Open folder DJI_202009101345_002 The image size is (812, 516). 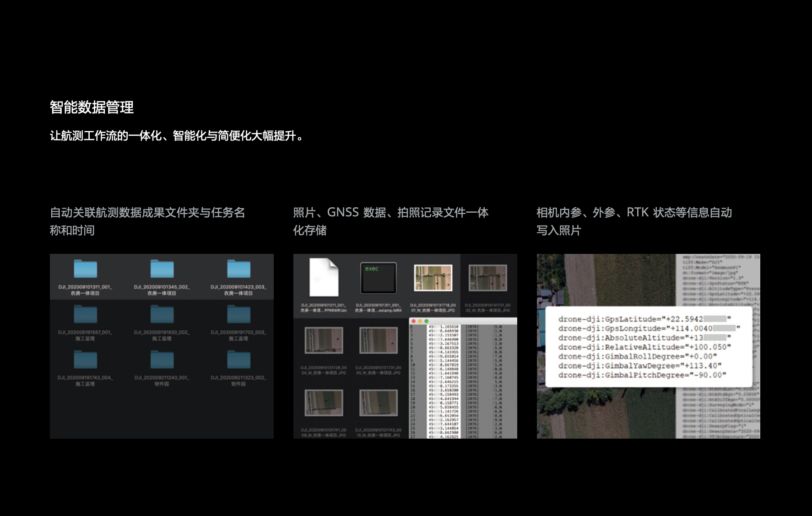pyautogui.click(x=162, y=269)
